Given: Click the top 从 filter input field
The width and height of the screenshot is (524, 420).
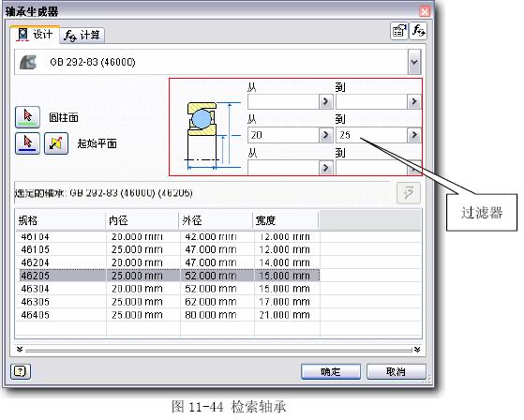Looking at the screenshot, I should pos(283,101).
